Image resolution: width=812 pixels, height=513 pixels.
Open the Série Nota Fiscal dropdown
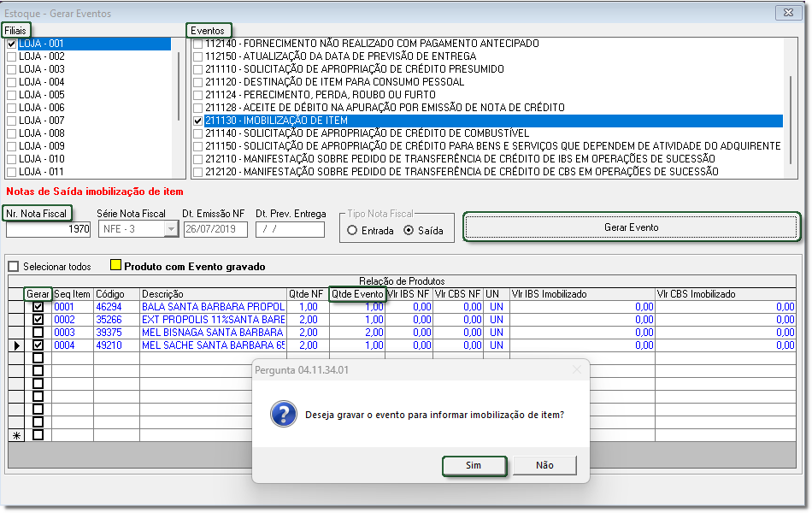171,229
